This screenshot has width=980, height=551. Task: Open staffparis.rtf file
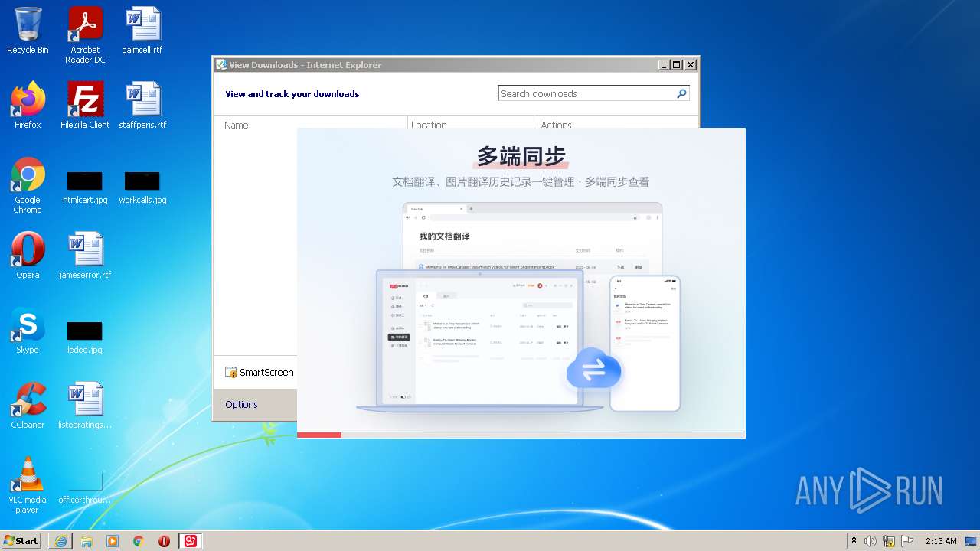pyautogui.click(x=142, y=105)
